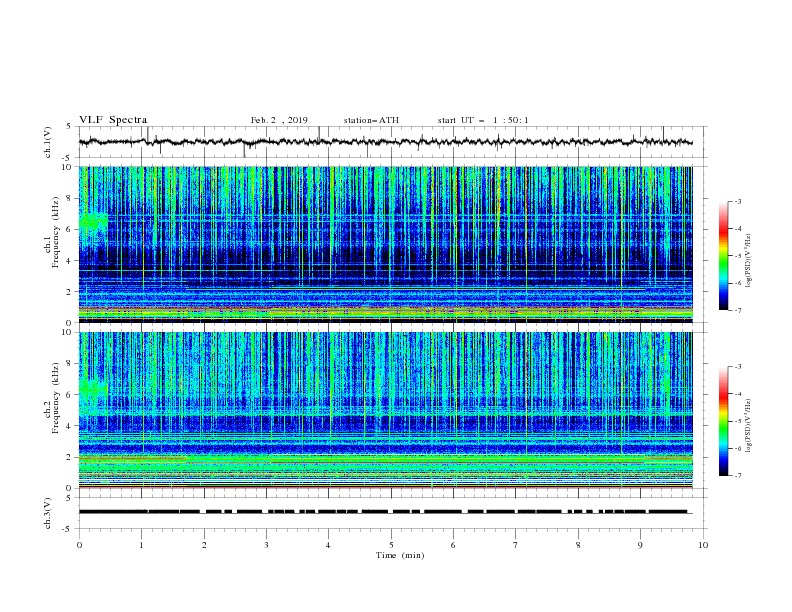Viewport: 792px width, 612px height.
Task: Click the ch.1 waveform trace panel
Action: click(393, 142)
